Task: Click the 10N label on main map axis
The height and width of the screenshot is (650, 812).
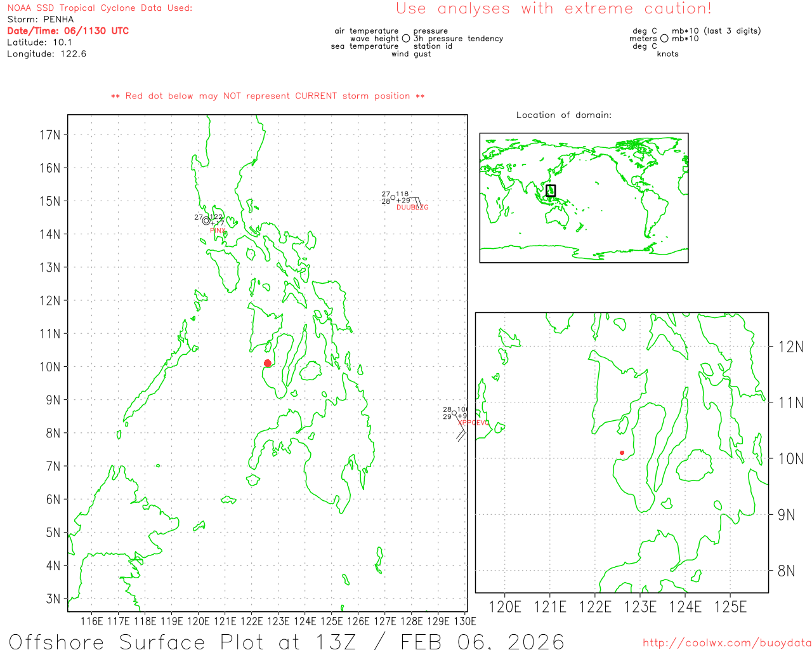Action: (50, 367)
